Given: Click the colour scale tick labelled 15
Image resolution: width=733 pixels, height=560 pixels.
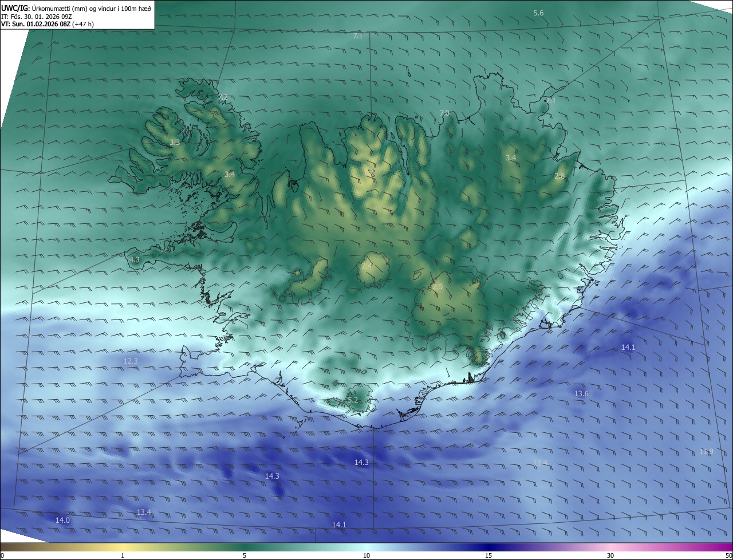Looking at the screenshot, I should (488, 555).
